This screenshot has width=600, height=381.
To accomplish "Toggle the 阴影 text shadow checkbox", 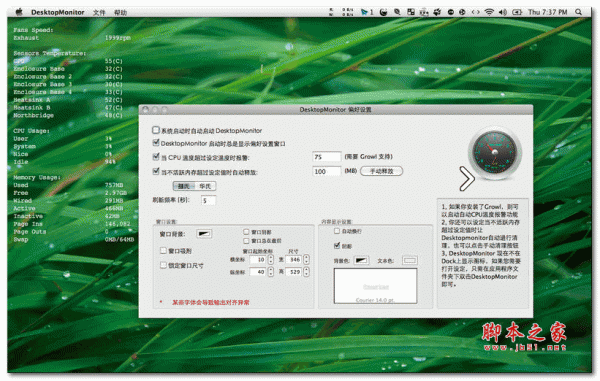I will [337, 245].
